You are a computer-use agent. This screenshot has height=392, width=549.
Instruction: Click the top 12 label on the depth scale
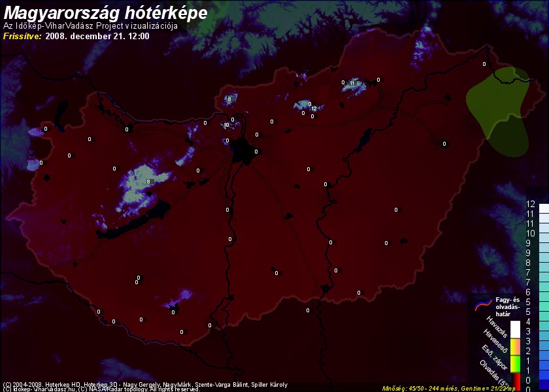[x=531, y=204]
